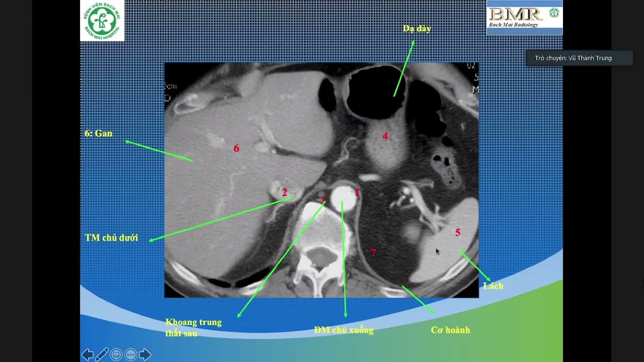
Task: Go to the previous slide arrow
Action: tap(88, 354)
